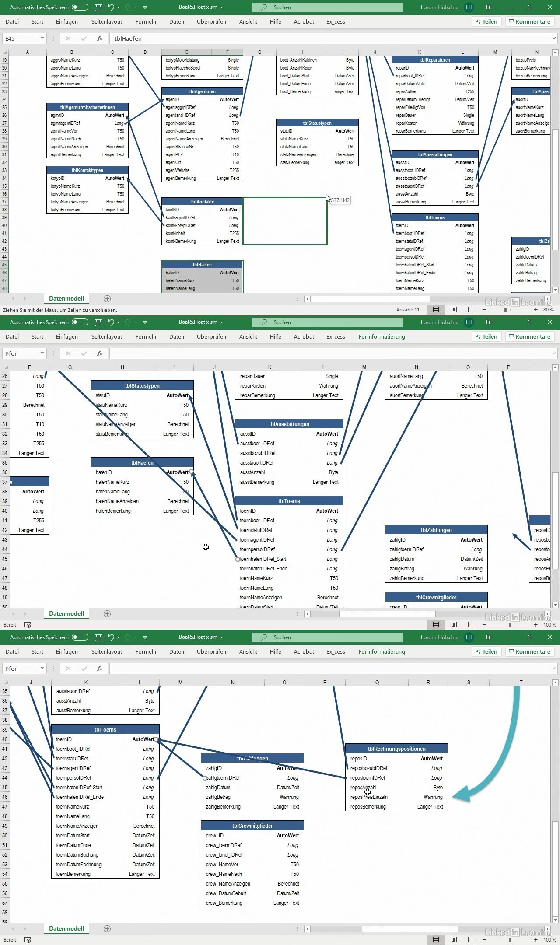Click the macro record icon in the middle window status bar
This screenshot has height=945, width=560.
(28, 625)
